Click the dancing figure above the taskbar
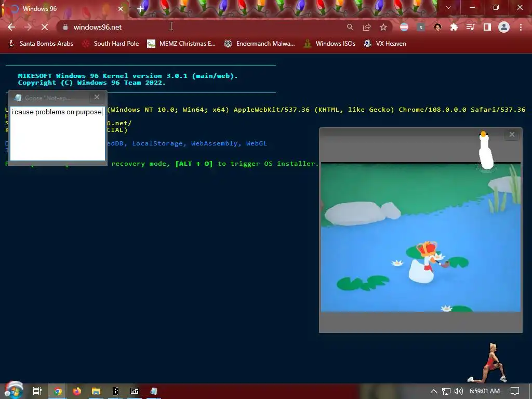Screen dimensions: 532x399 (x=488, y=363)
